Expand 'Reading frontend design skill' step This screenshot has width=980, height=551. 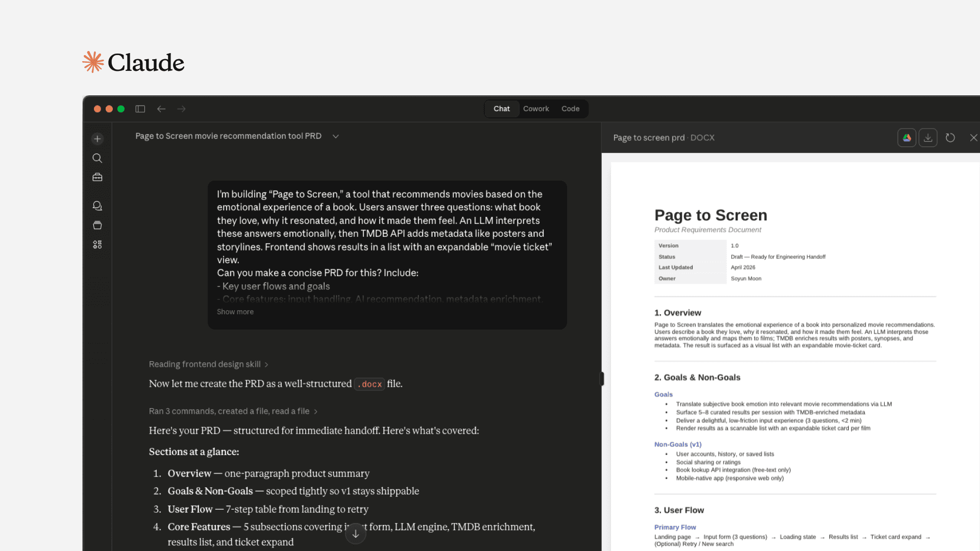pos(208,364)
